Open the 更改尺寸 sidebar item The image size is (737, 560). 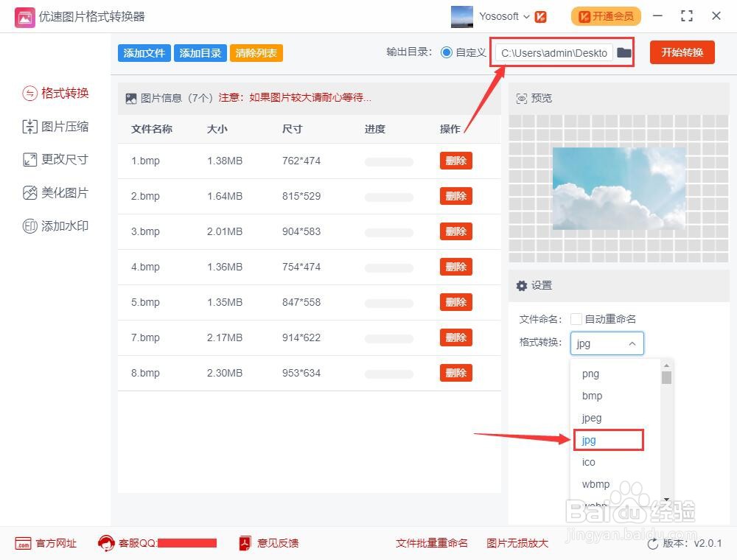(x=55, y=159)
